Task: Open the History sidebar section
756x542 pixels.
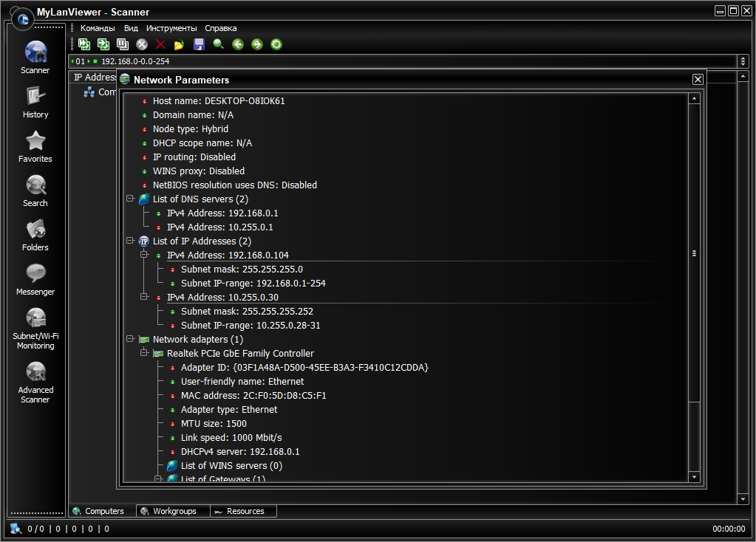Action: [35, 102]
